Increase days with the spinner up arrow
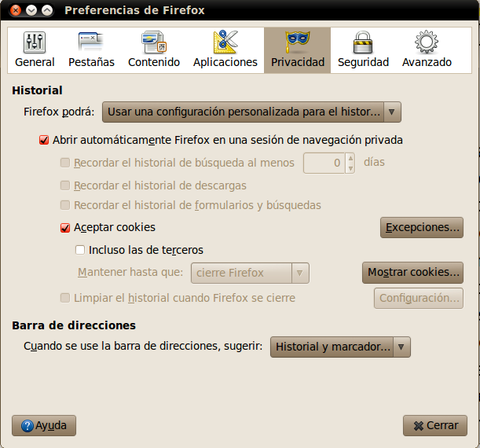The width and height of the screenshot is (480, 448). click(x=350, y=158)
